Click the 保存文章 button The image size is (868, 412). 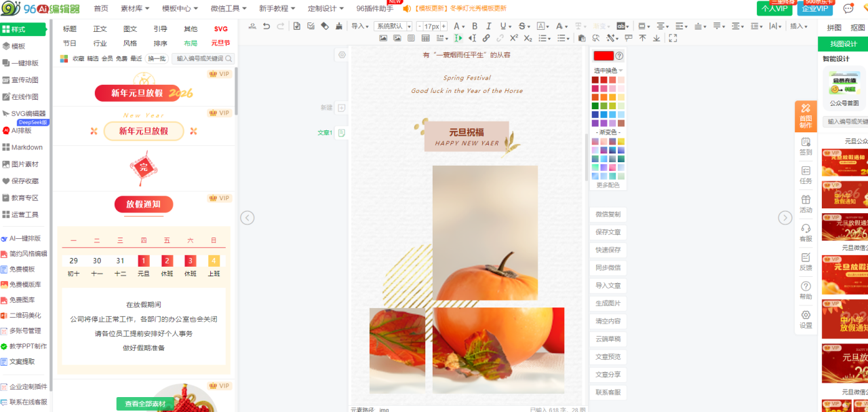[x=608, y=232]
